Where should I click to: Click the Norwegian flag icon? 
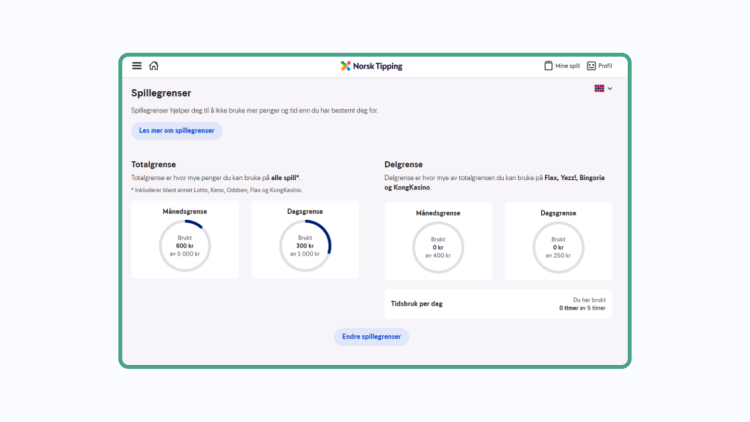click(599, 89)
